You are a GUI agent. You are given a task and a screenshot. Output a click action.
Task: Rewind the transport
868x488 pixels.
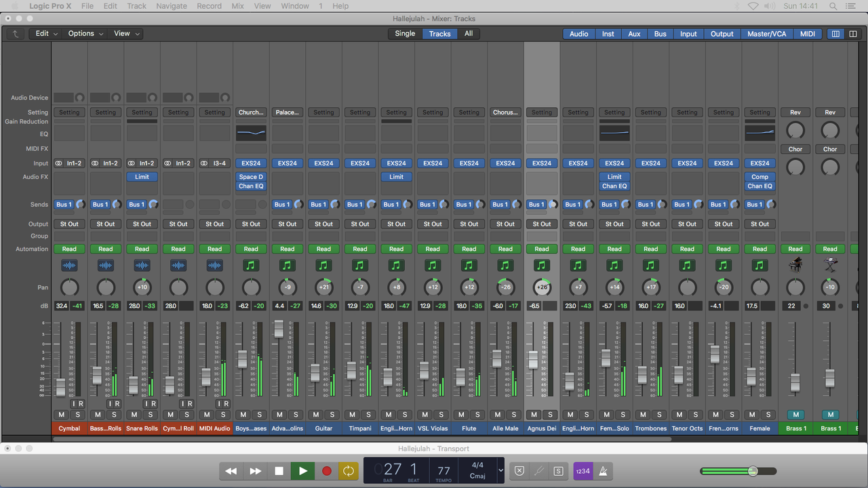(x=231, y=471)
